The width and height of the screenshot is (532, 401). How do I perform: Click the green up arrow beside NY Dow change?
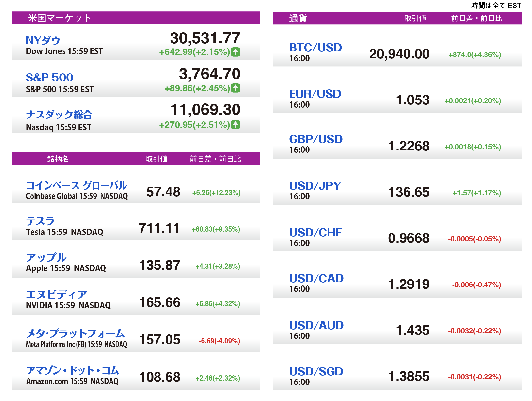[x=235, y=52]
